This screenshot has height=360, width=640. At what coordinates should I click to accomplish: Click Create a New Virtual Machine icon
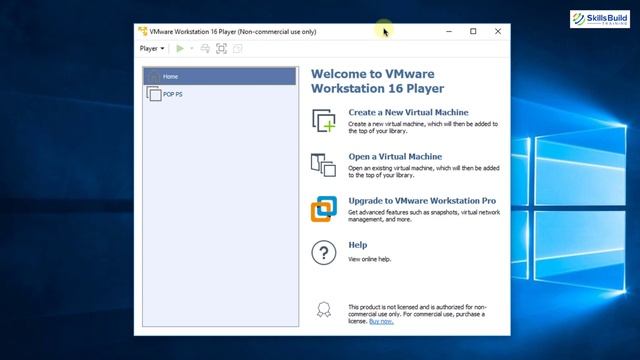(x=324, y=121)
